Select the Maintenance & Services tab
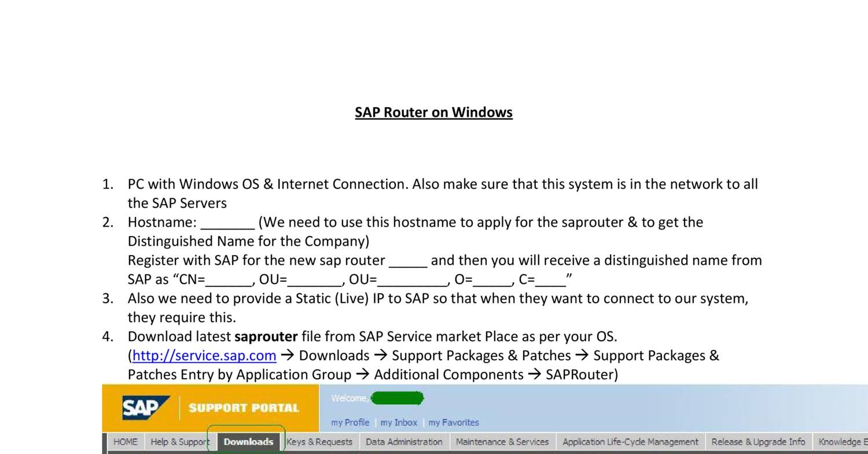 (x=502, y=441)
